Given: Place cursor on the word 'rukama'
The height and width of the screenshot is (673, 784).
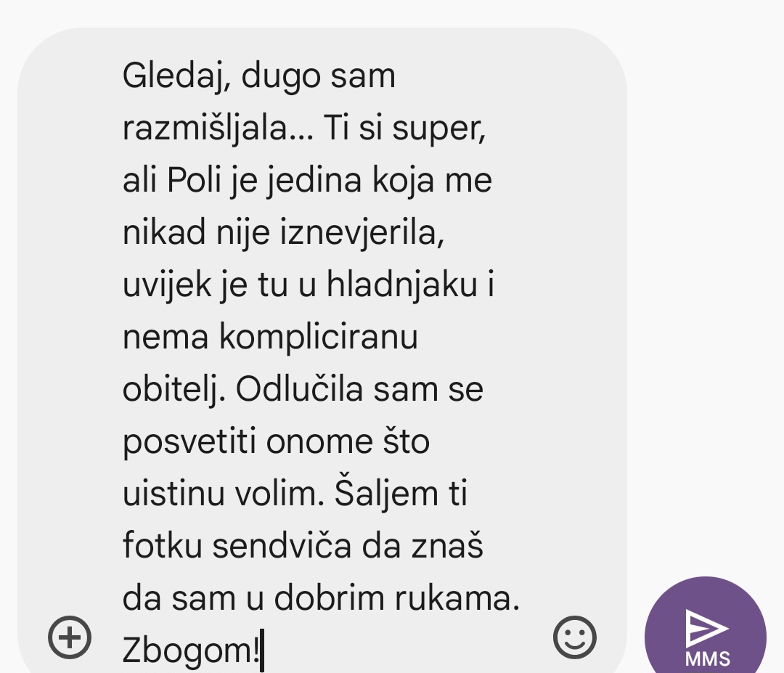Looking at the screenshot, I should tap(453, 597).
